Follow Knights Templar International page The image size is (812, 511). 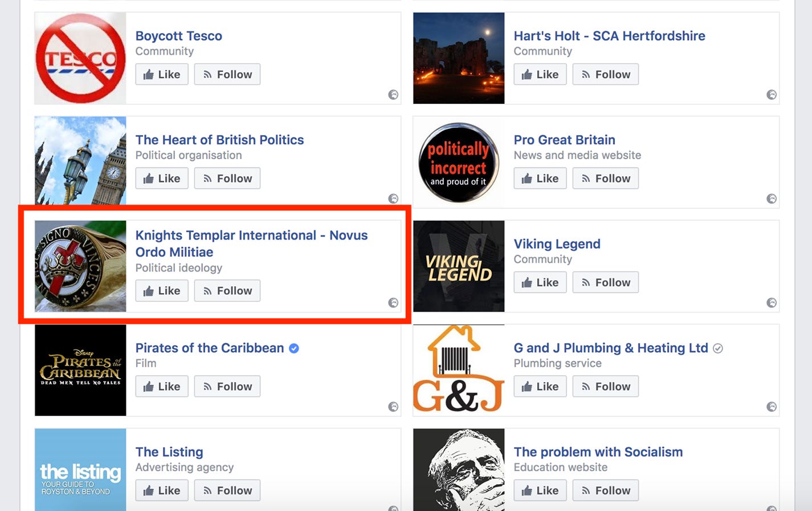coord(227,291)
